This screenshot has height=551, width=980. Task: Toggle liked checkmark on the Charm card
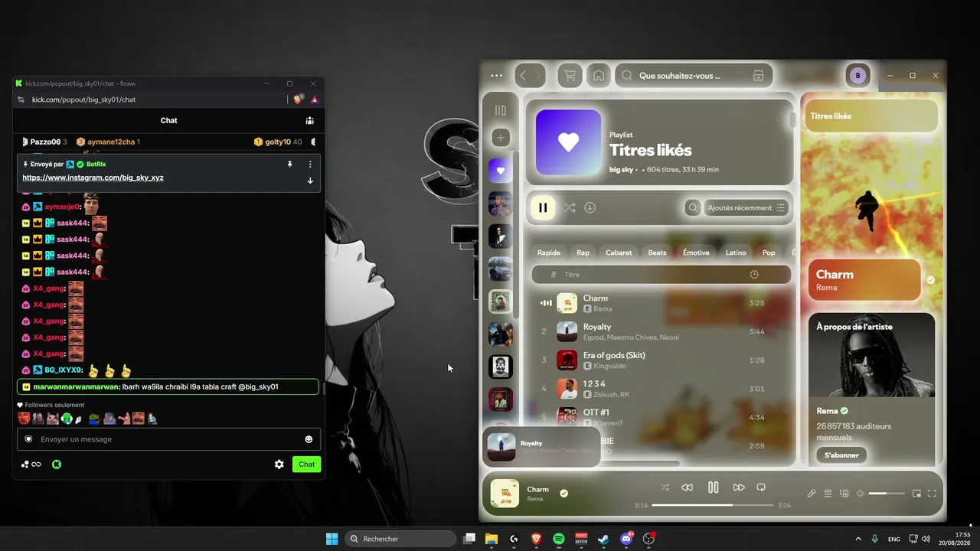(x=931, y=280)
